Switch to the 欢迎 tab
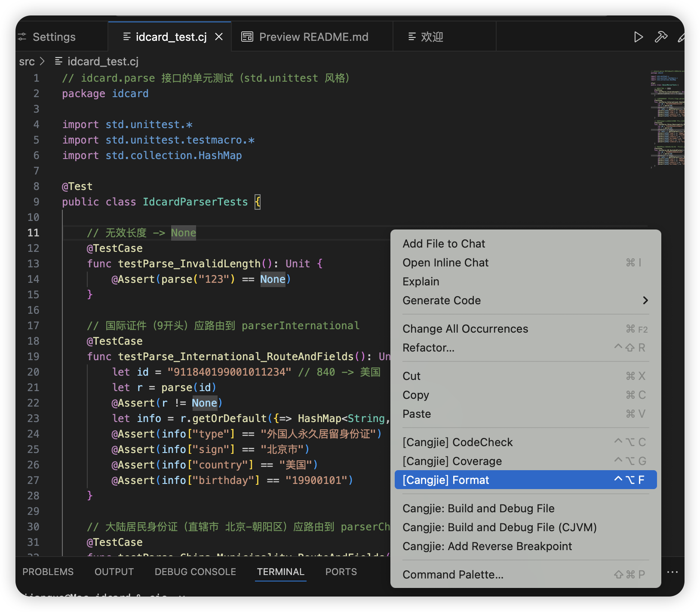The height and width of the screenshot is (612, 700). pos(445,37)
